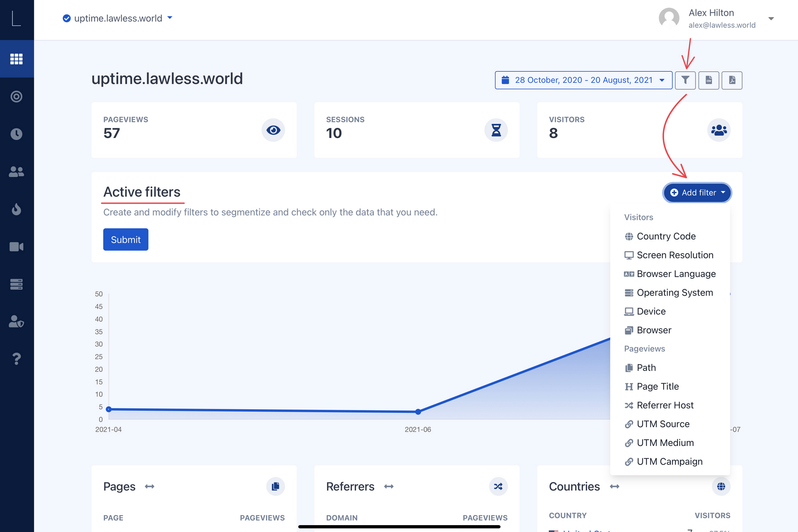Open the date range picker dropdown
798x532 pixels.
583,80
